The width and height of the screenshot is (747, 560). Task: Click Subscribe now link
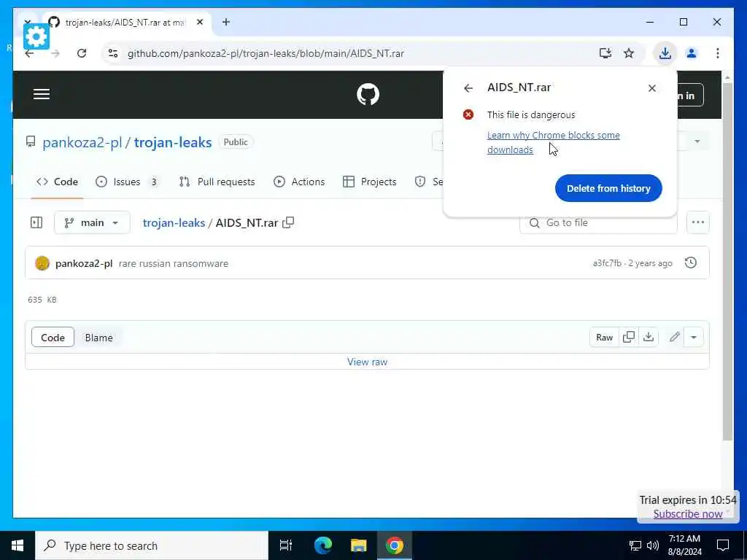point(687,514)
